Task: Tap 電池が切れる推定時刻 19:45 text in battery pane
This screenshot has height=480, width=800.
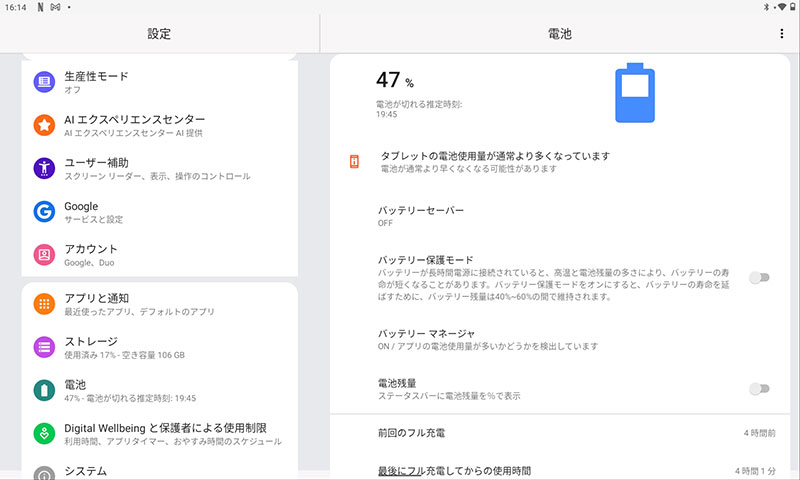Action: tap(419, 109)
